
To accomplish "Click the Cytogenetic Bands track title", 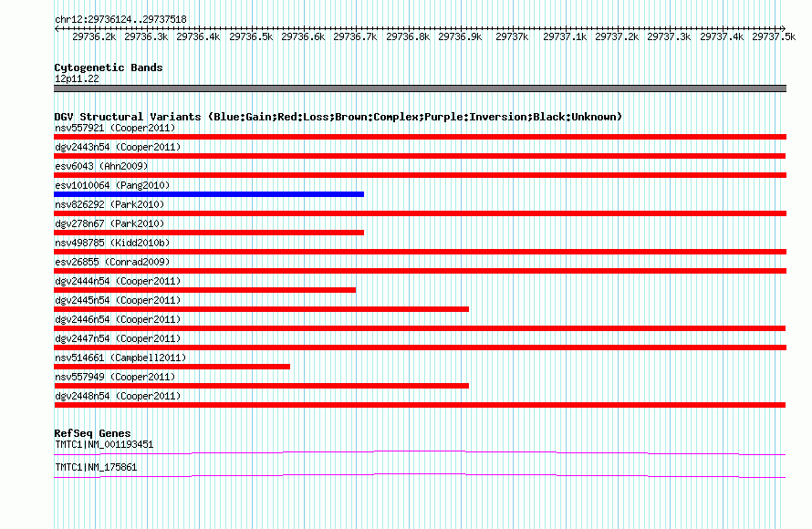I will click(x=109, y=67).
